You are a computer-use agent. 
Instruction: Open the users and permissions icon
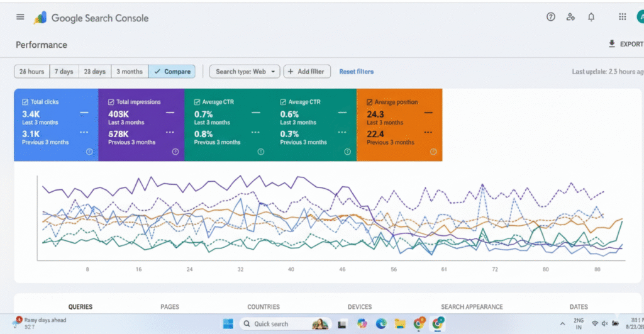(570, 17)
